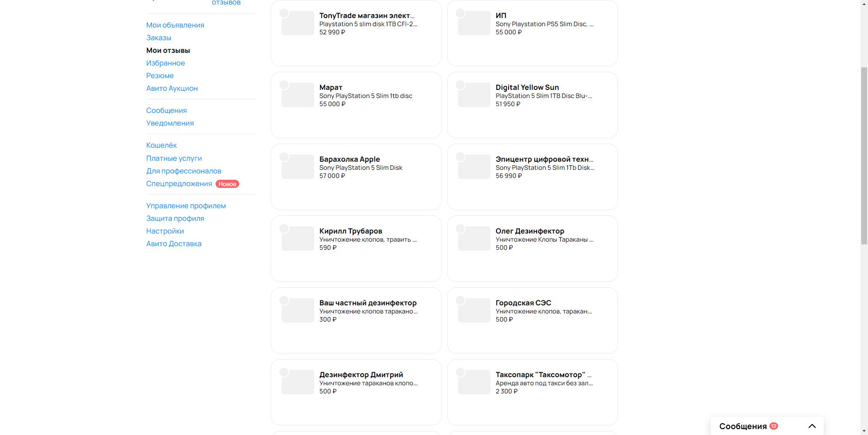
Task: Click price 2 300 ₽
Action: click(507, 392)
